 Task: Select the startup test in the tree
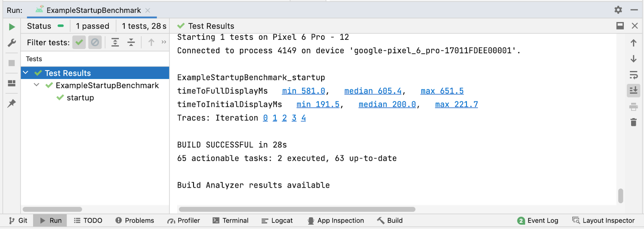tap(80, 98)
